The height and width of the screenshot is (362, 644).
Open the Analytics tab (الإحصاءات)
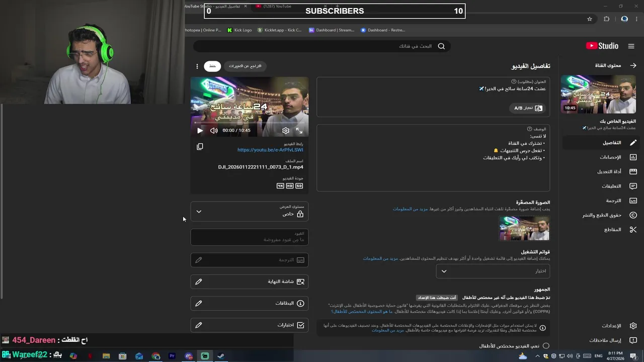pos(600,157)
